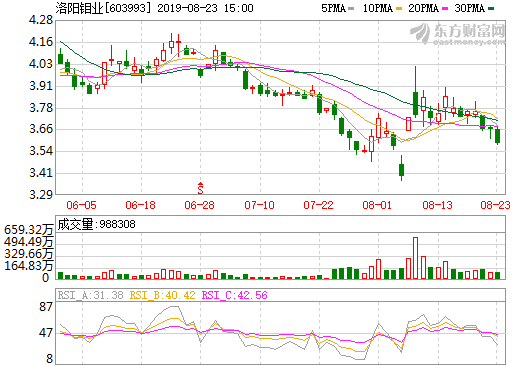Screen dimensions: 520x365
Task: Click the 5PMA legend label
Action: pyautogui.click(x=333, y=8)
